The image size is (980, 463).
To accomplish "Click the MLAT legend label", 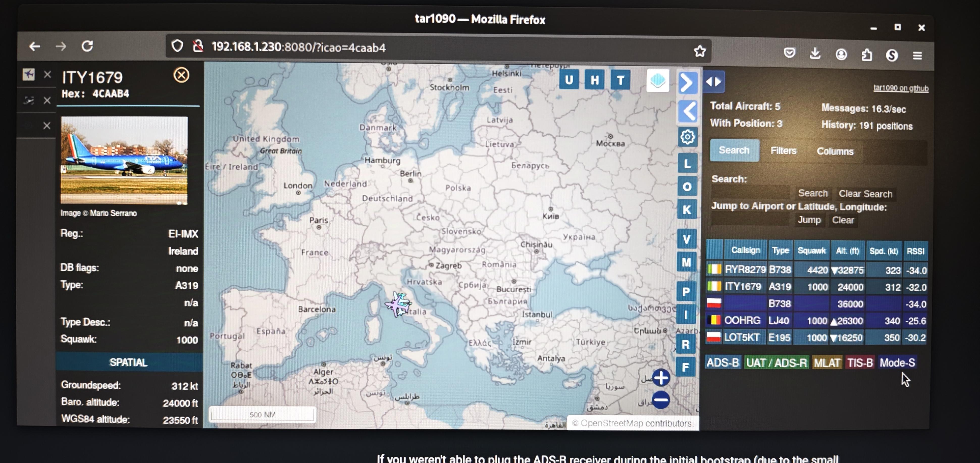I will (x=827, y=363).
